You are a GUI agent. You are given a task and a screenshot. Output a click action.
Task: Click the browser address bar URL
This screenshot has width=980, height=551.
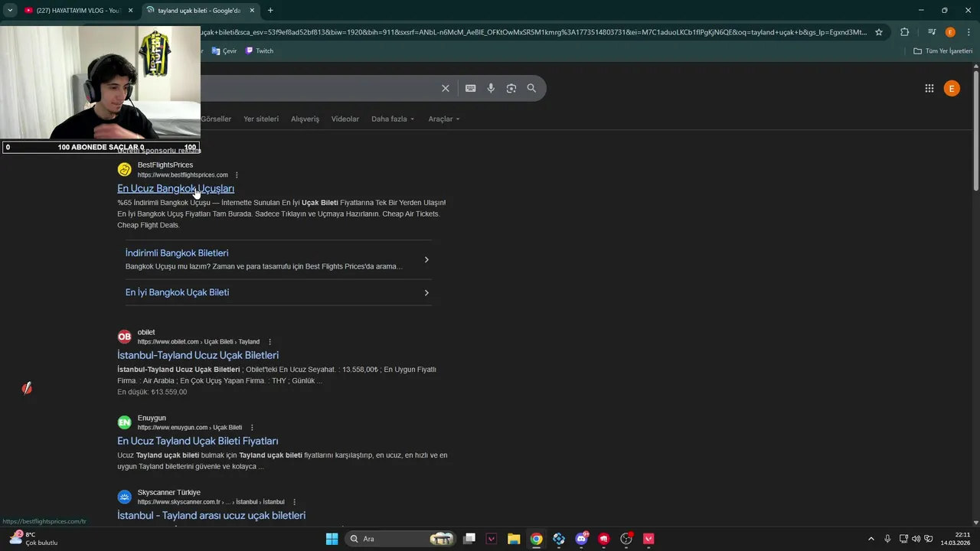(x=533, y=32)
